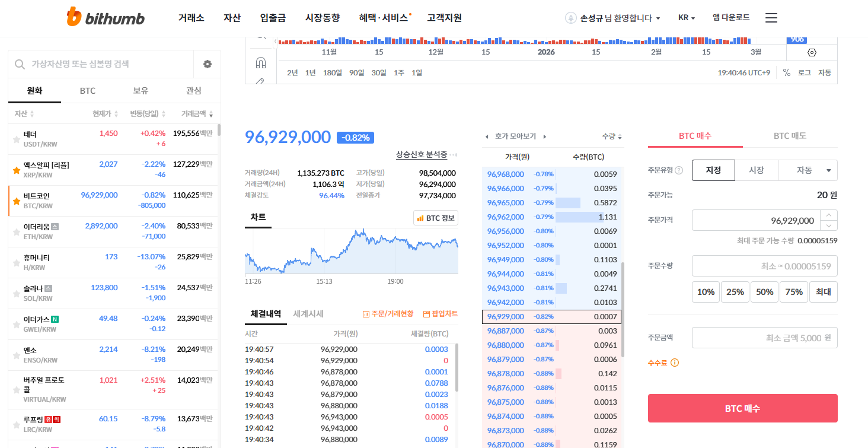Enable percentage scale with the % toggle
Viewport: 868px width, 448px height.
tap(786, 72)
